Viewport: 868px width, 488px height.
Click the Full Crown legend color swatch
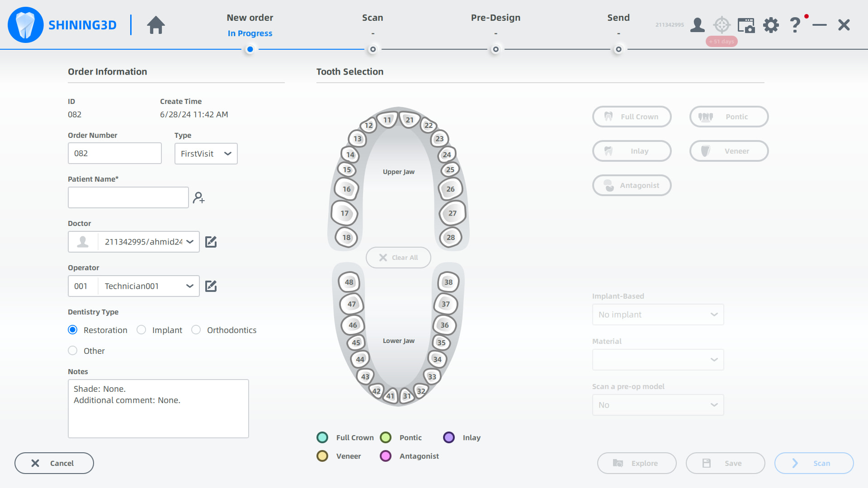[x=322, y=437]
